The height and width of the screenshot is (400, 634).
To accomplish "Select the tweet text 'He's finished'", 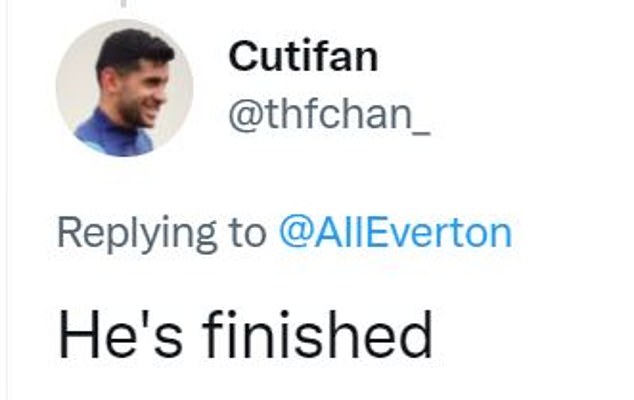I will [x=245, y=334].
